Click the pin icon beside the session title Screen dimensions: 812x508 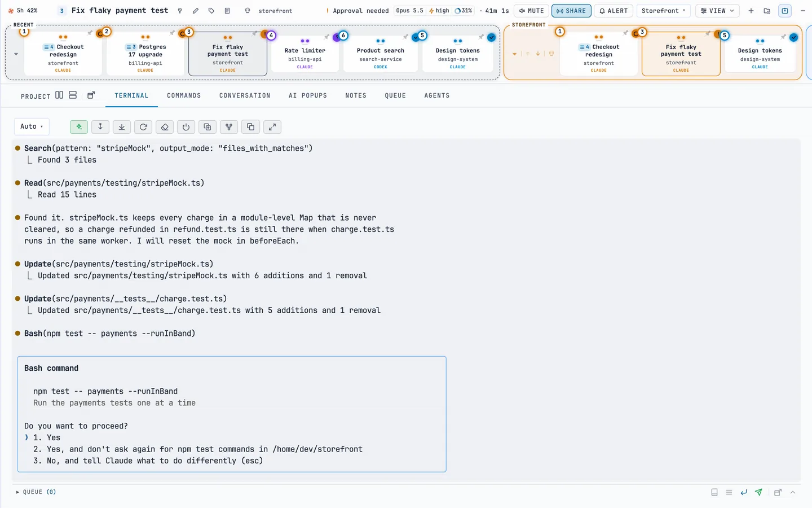(x=180, y=11)
